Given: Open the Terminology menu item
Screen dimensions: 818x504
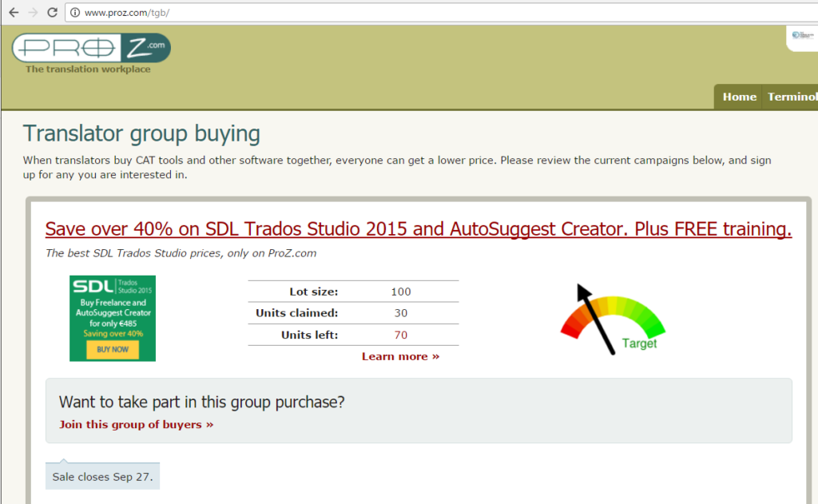Looking at the screenshot, I should [792, 97].
